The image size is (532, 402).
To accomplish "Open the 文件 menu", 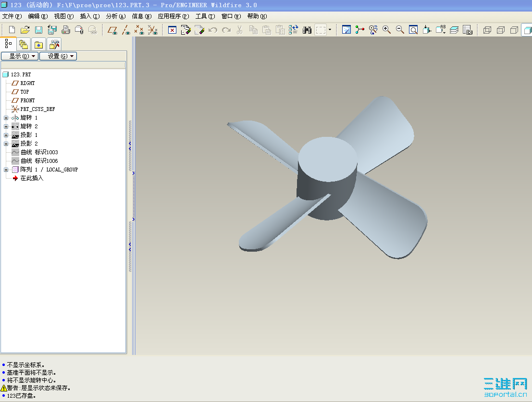I will point(12,16).
